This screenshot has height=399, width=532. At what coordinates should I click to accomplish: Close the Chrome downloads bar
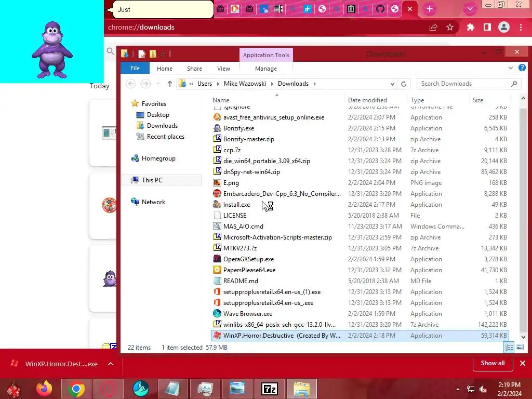[x=523, y=363]
